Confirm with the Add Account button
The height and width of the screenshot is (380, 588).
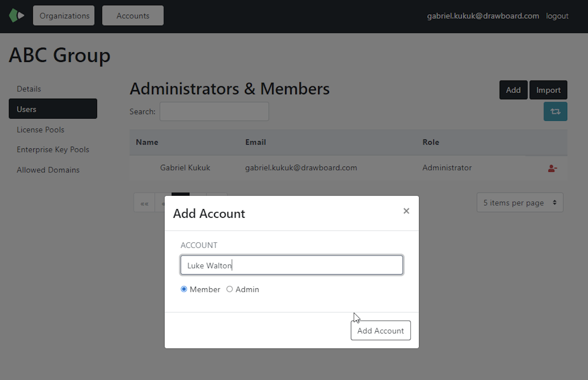coord(380,330)
